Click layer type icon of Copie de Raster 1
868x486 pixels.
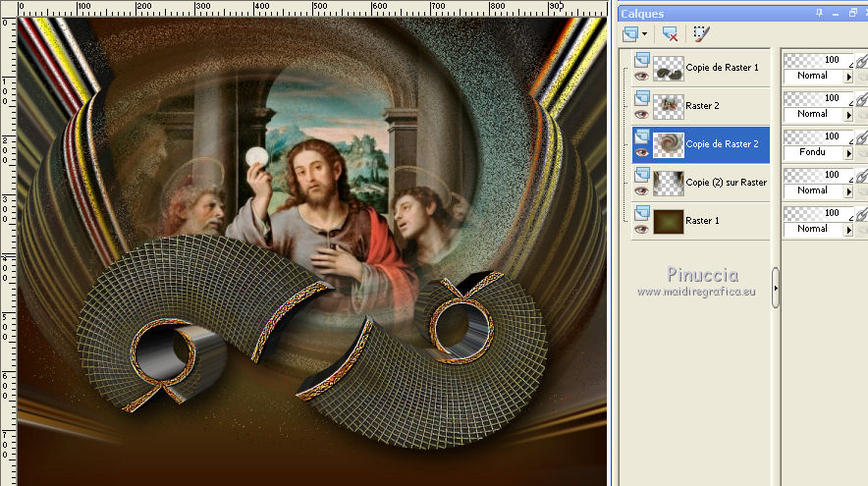[x=642, y=60]
